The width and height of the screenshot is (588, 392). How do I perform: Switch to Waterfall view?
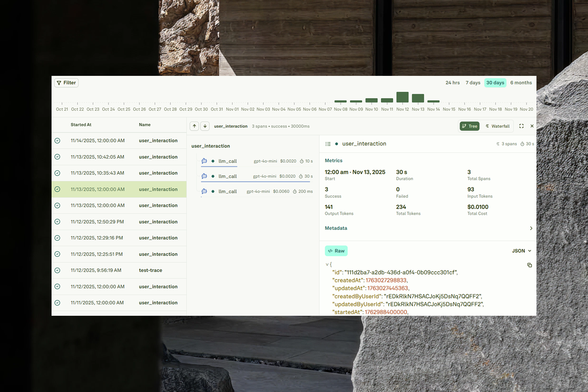click(498, 126)
